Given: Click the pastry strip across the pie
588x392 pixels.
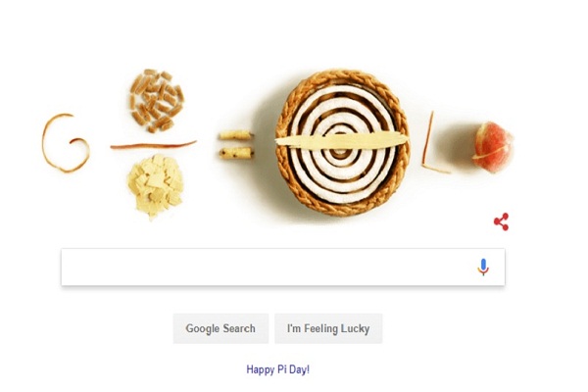Looking at the screenshot, I should click(x=340, y=140).
